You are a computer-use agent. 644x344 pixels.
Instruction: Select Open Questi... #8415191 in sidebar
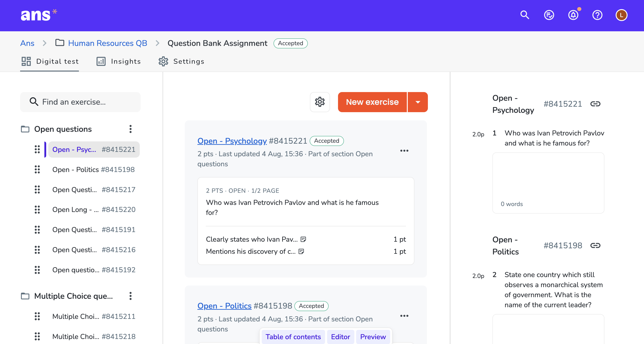coord(94,229)
